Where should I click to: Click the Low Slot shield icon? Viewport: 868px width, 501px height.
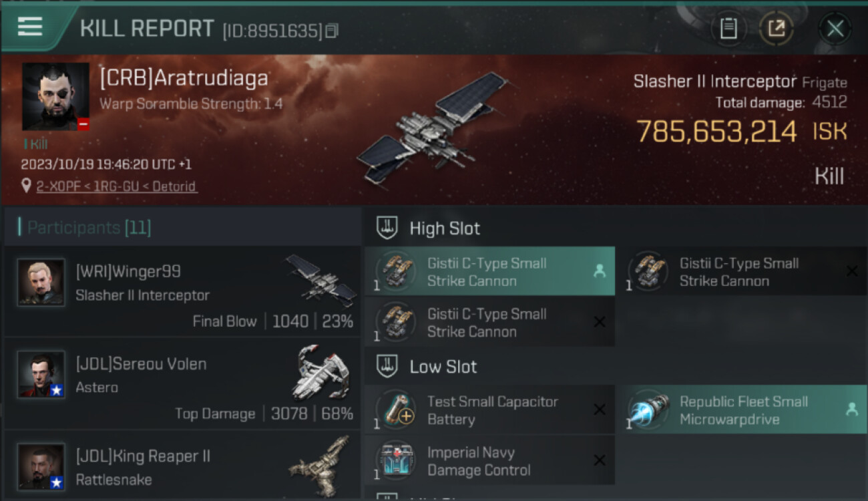point(387,366)
